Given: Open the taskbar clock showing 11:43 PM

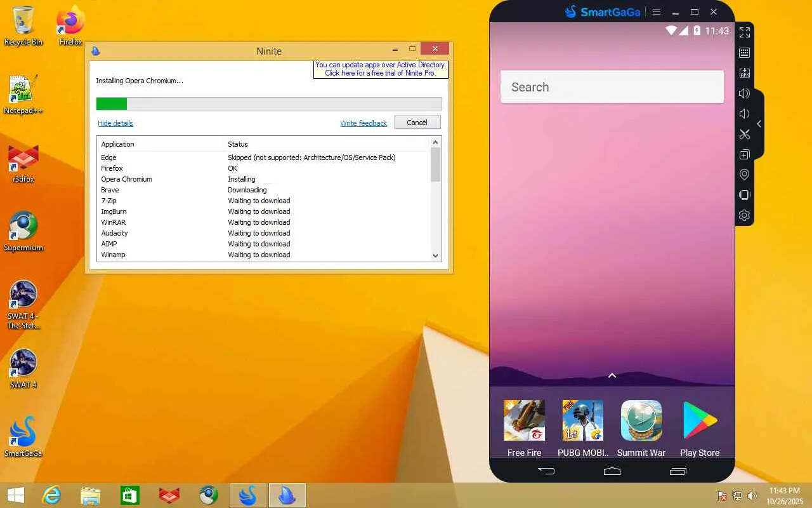Looking at the screenshot, I should pyautogui.click(x=785, y=496).
